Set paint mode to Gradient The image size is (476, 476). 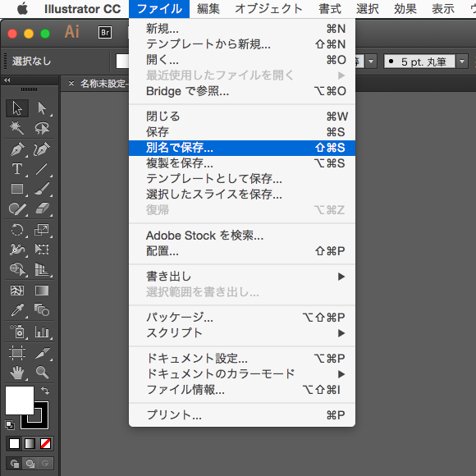(30, 443)
